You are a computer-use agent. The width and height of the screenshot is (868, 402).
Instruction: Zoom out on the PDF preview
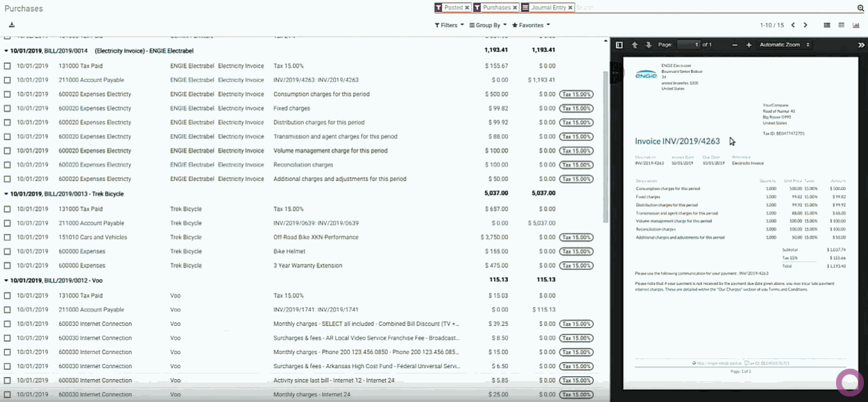pos(735,45)
